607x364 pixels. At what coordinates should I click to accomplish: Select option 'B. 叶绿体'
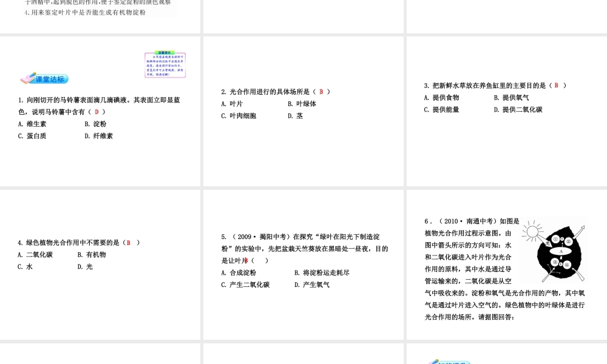(302, 104)
